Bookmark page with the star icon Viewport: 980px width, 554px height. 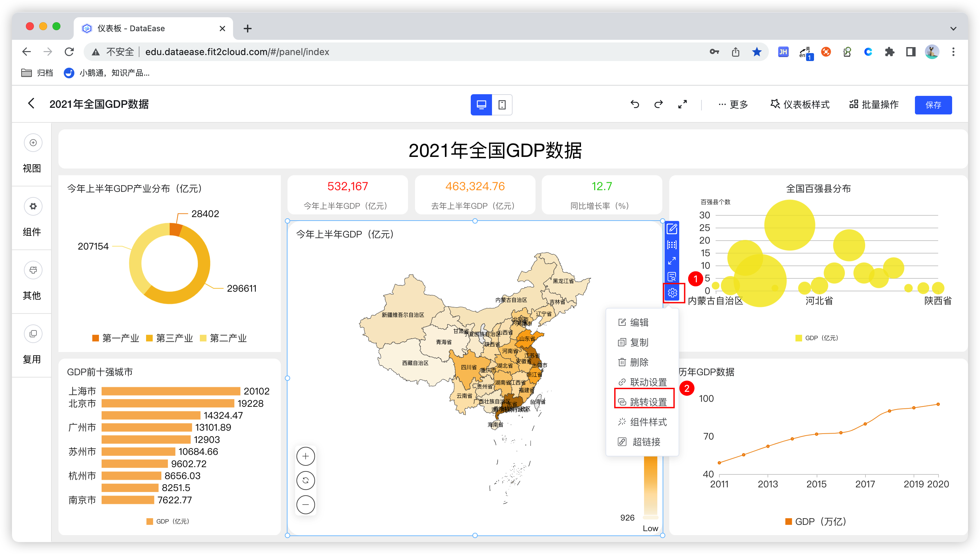point(757,52)
